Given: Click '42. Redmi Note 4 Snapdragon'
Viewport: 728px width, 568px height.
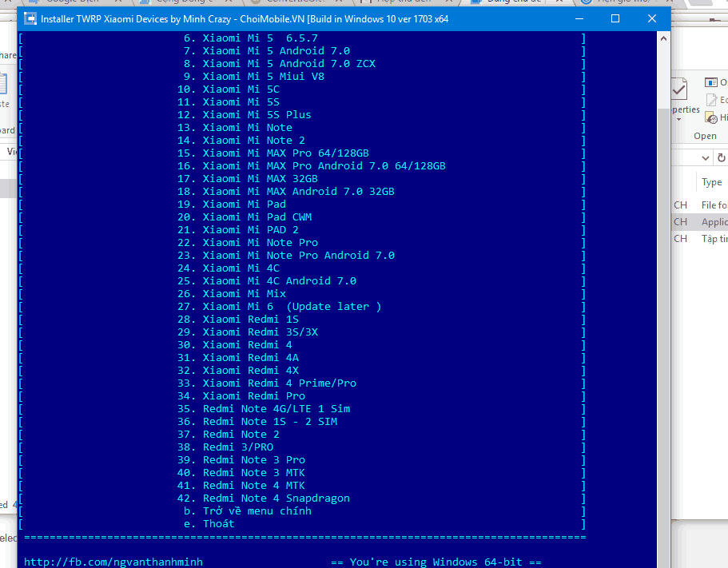Looking at the screenshot, I should click(x=264, y=498).
